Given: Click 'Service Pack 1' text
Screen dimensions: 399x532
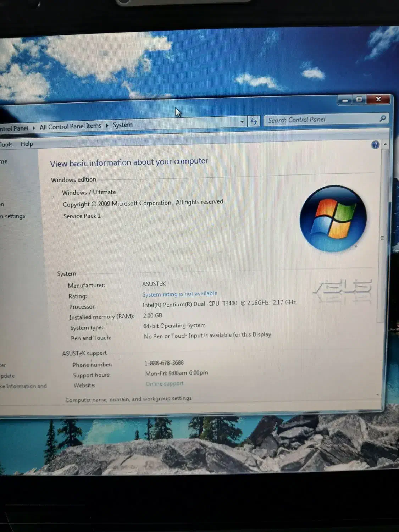Looking at the screenshot, I should click(x=82, y=216).
